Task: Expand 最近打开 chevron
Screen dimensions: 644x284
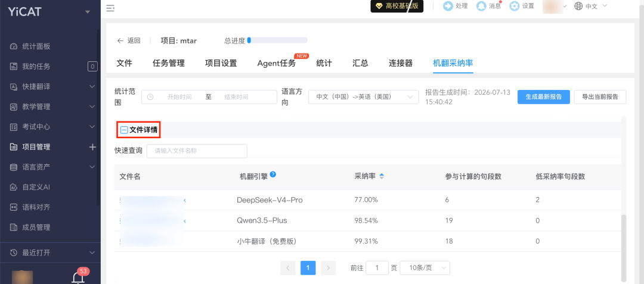Action: (92, 252)
